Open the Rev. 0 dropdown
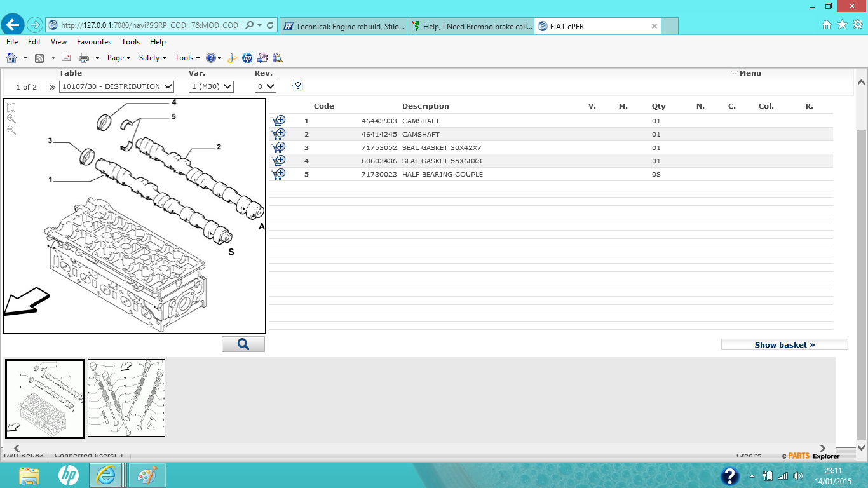868x488 pixels. [x=266, y=86]
